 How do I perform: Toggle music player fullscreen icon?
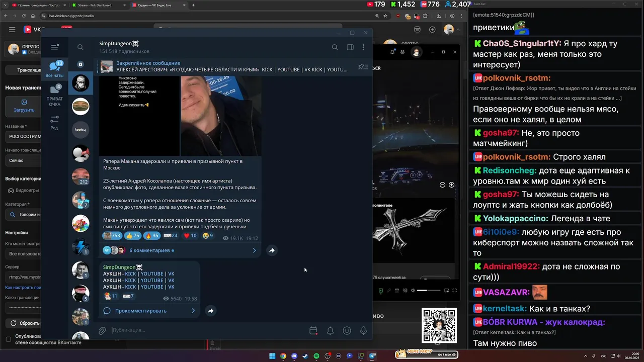[454, 291]
